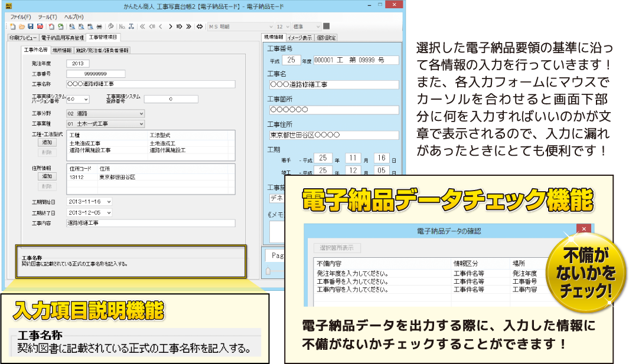Open the ツール(T) menu
This screenshot has height=364, width=629.
point(47,17)
